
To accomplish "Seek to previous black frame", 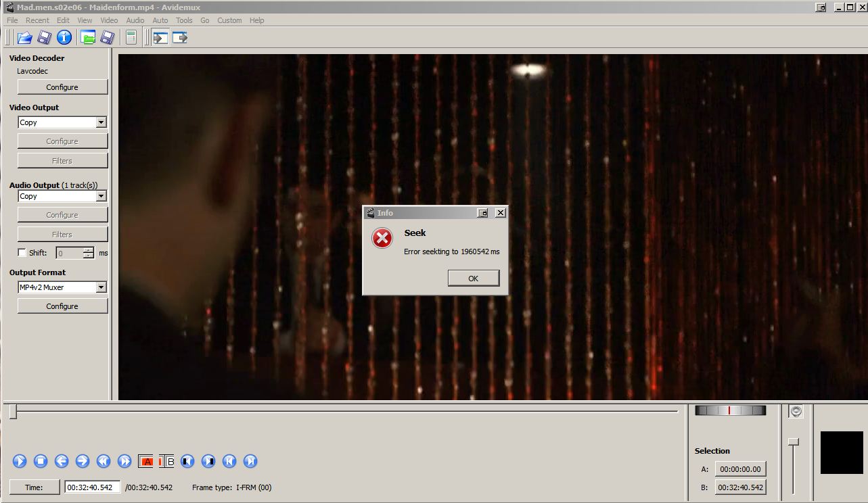I will 187,461.
